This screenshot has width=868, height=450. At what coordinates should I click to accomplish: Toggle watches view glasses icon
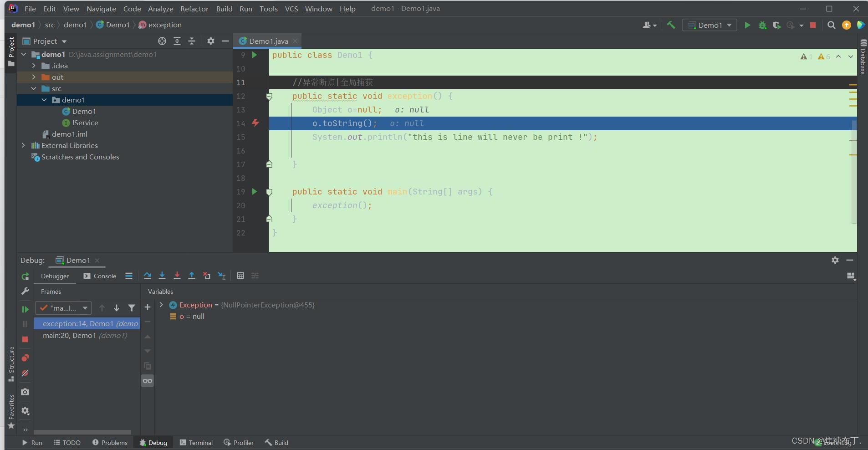click(x=148, y=381)
